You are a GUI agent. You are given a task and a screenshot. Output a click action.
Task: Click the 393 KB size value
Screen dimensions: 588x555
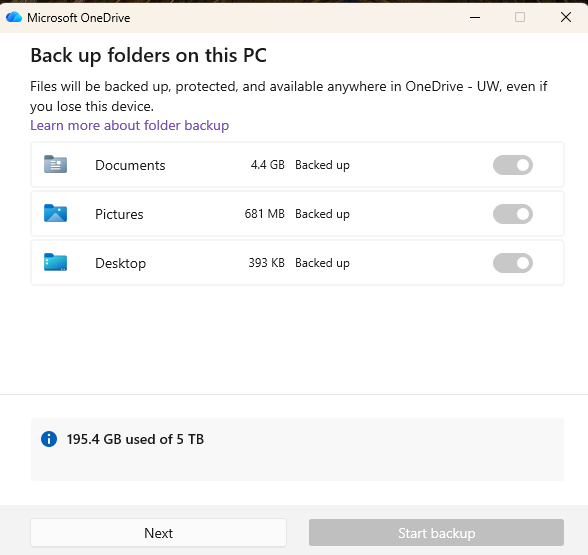(x=267, y=263)
